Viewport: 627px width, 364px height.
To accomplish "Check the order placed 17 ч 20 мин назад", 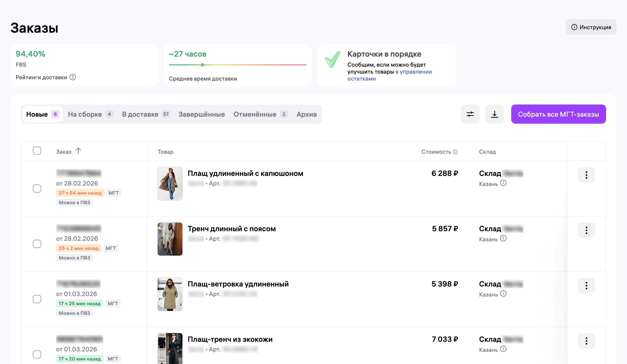I will (x=37, y=354).
